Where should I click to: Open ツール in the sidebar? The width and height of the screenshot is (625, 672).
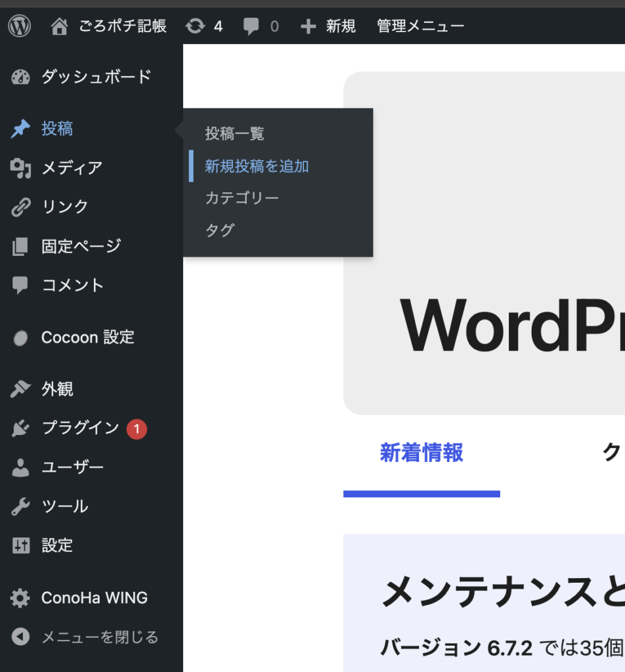point(65,507)
